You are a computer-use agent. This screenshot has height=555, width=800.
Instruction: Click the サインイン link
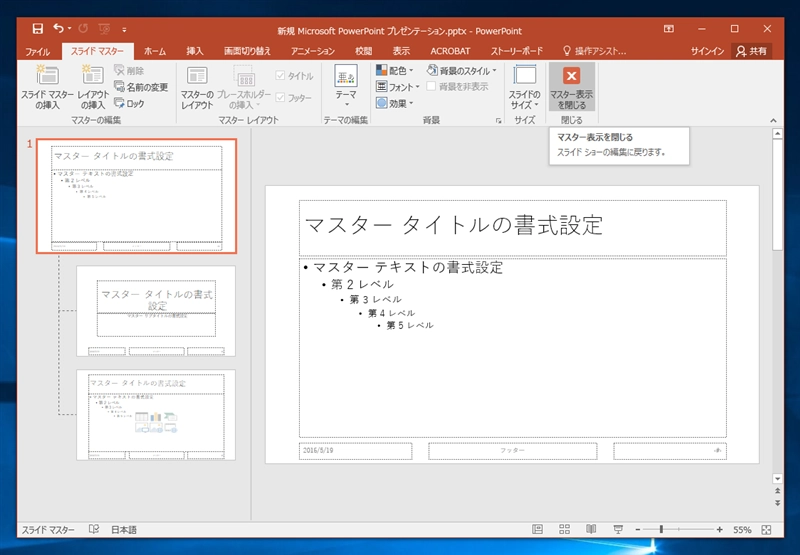tap(707, 51)
